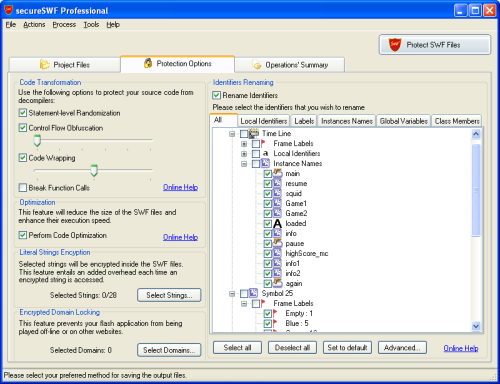Toggle the Perform Code Optimization checkbox
Screen dimensions: 500x384
pos(23,235)
